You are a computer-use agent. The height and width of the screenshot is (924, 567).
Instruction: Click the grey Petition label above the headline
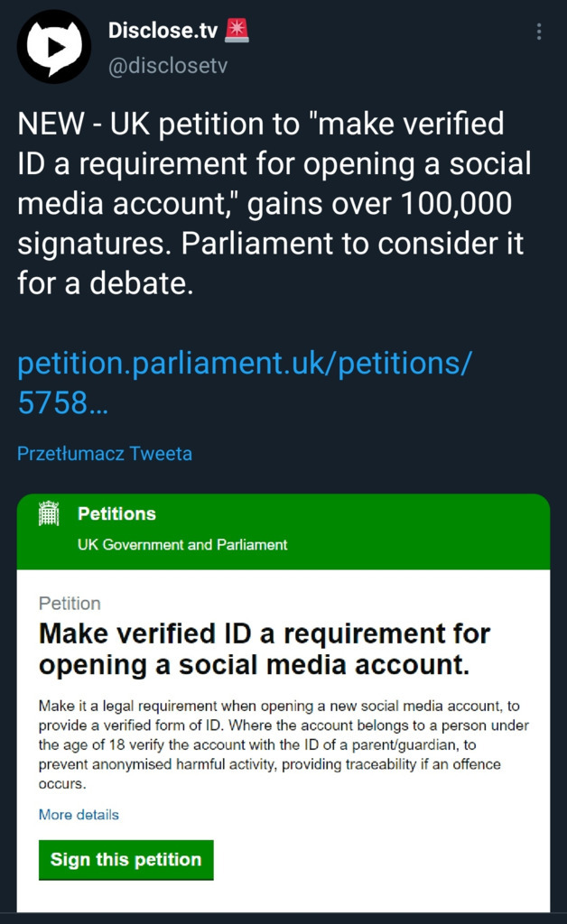click(70, 604)
